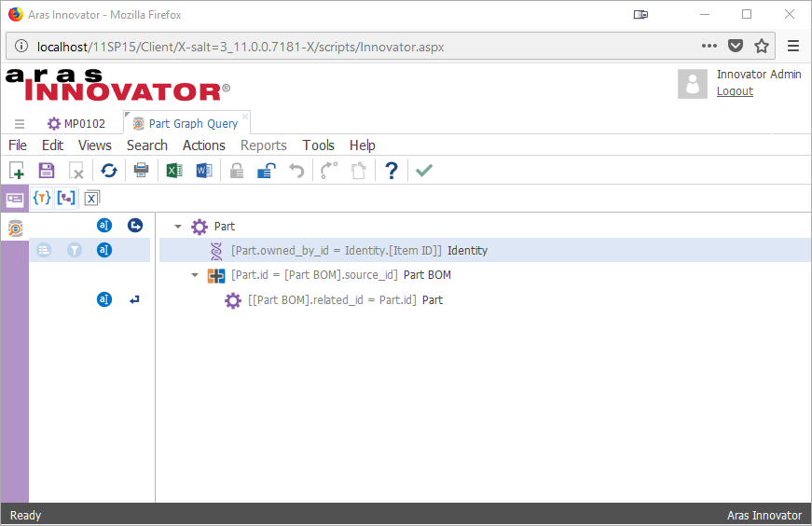
Task: Export to Word via toolbar icon
Action: click(x=204, y=171)
